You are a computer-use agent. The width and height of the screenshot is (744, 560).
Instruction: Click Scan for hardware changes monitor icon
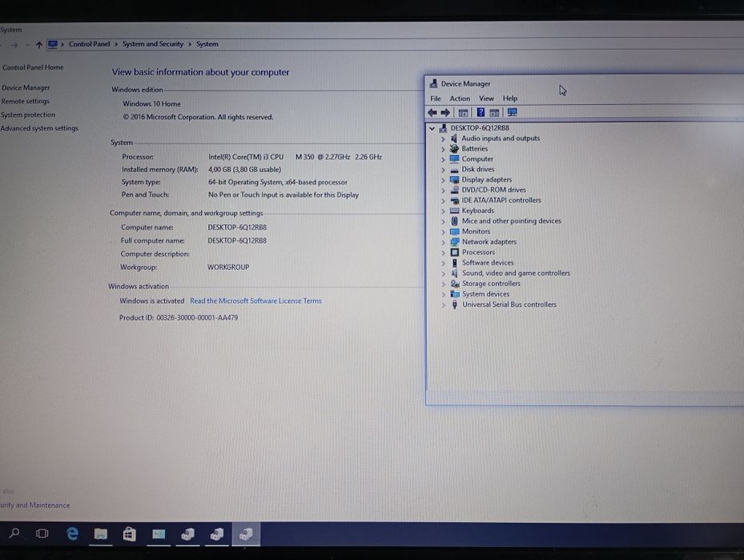[x=513, y=112]
